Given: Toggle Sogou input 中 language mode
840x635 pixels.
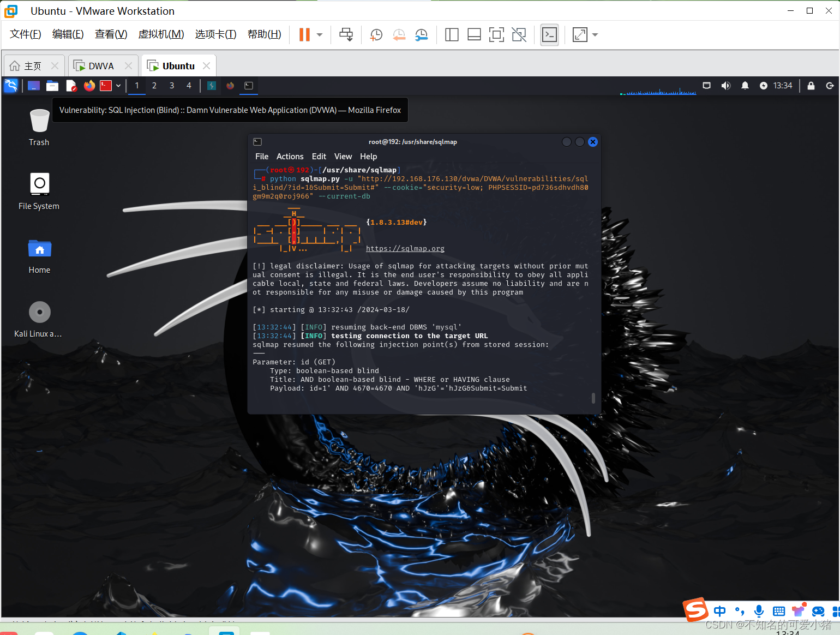Looking at the screenshot, I should pyautogui.click(x=720, y=611).
